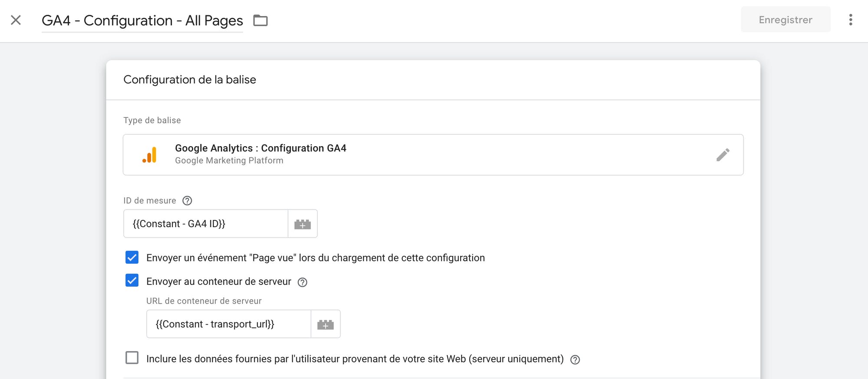Screen dimensions: 868x379
Task: Click the ID de mesure input field
Action: point(206,224)
